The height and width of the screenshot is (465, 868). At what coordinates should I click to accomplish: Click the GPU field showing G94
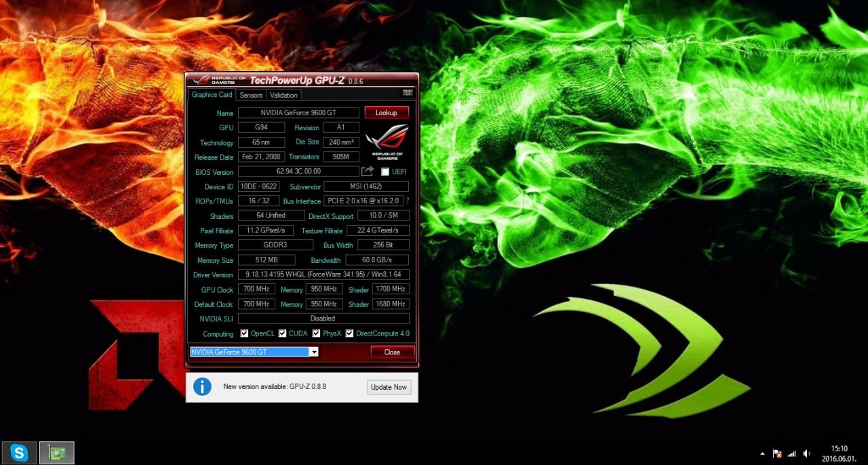pyautogui.click(x=262, y=127)
